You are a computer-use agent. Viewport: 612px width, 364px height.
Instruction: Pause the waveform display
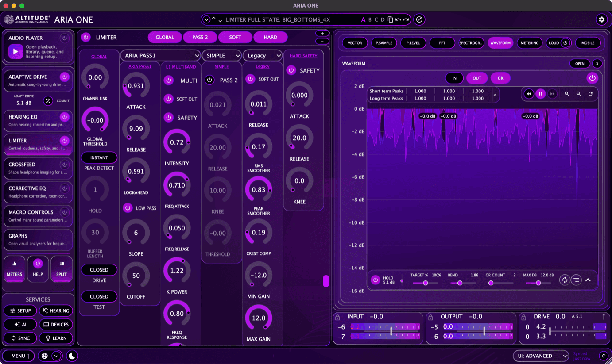click(540, 94)
